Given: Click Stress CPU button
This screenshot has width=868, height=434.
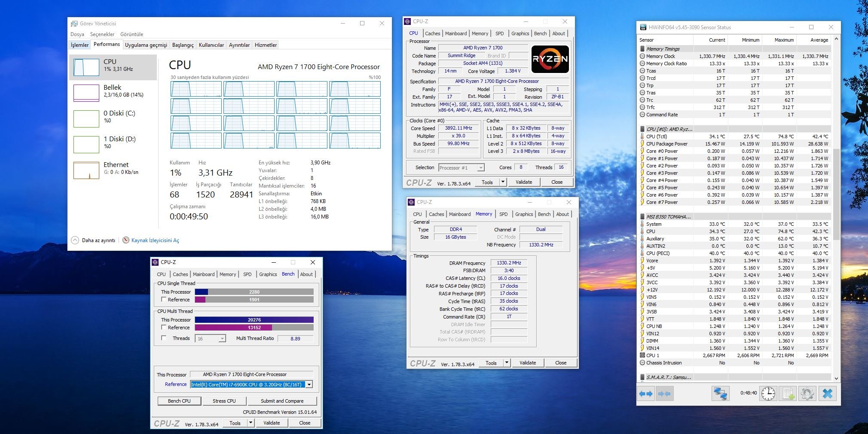Looking at the screenshot, I should pos(224,401).
